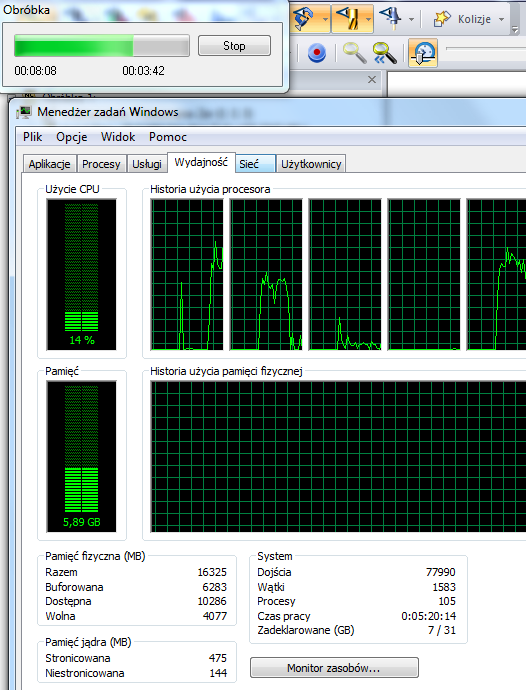The image size is (526, 690).
Task: Click the toolpath view icon
Action: [305, 18]
